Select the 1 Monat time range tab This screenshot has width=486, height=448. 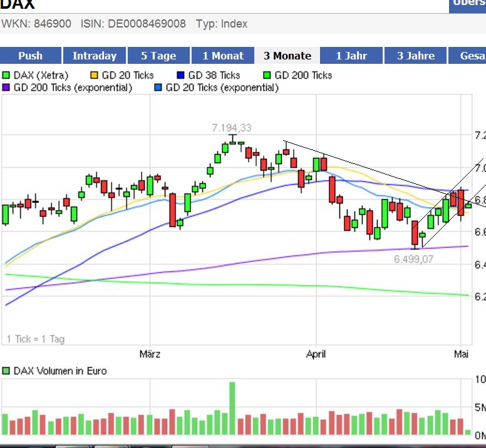(223, 56)
